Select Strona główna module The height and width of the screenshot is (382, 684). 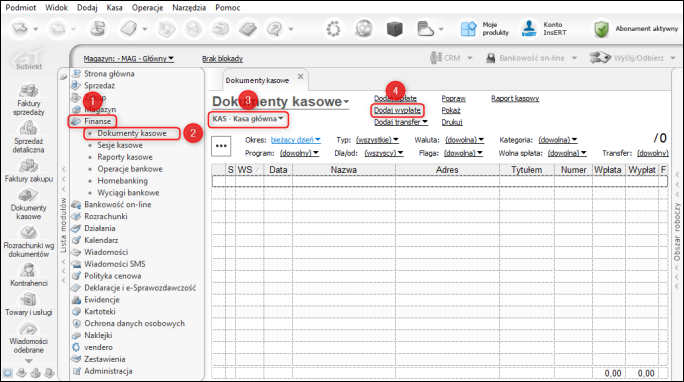coord(109,74)
